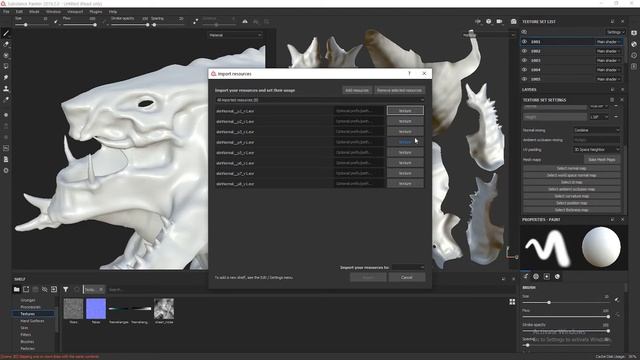Viewport: 640px width, 360px height.
Task: Click the symmetry icon in the top toolbar
Action: 245,21
